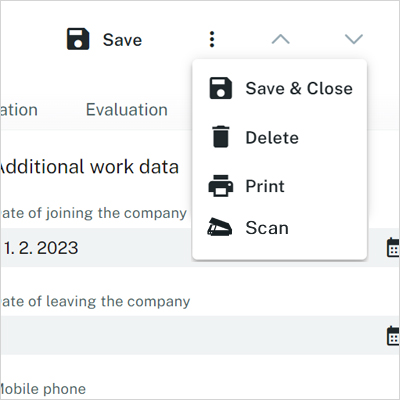Choose the Scan menu entry
400x400 pixels.
point(280,228)
